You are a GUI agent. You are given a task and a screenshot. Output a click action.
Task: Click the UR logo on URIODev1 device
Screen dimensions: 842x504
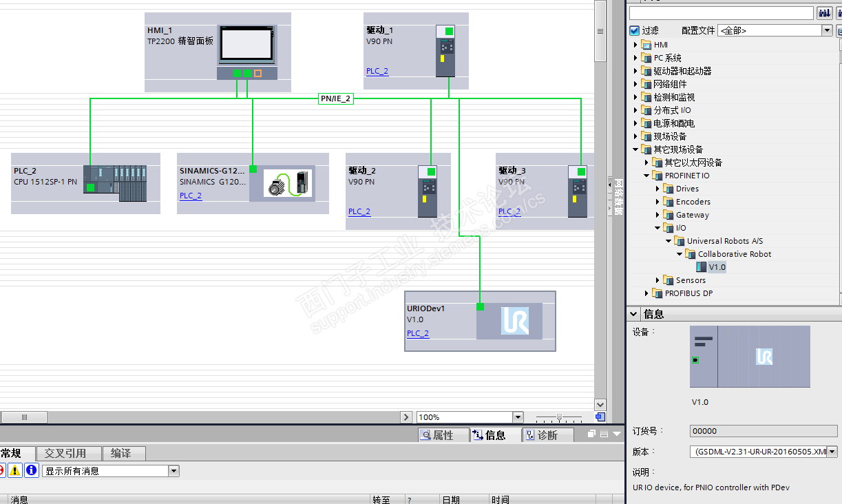(x=515, y=322)
